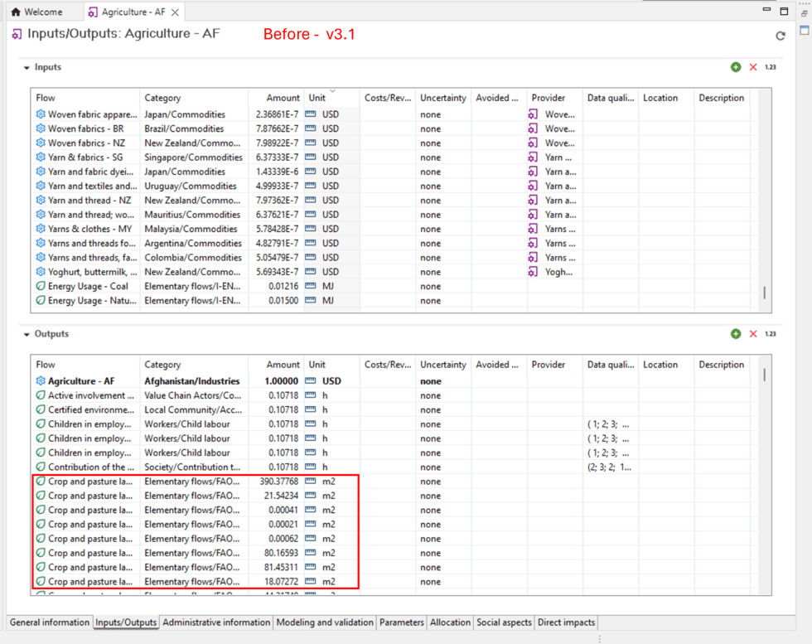This screenshot has width=812, height=644.
Task: Open provider icon for Woven fabrics - BR
Action: click(x=534, y=128)
